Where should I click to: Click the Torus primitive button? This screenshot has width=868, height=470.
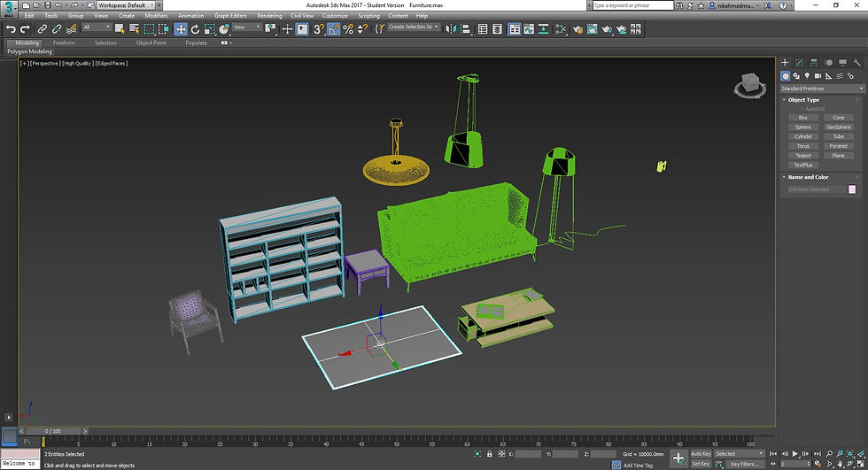[x=802, y=146]
